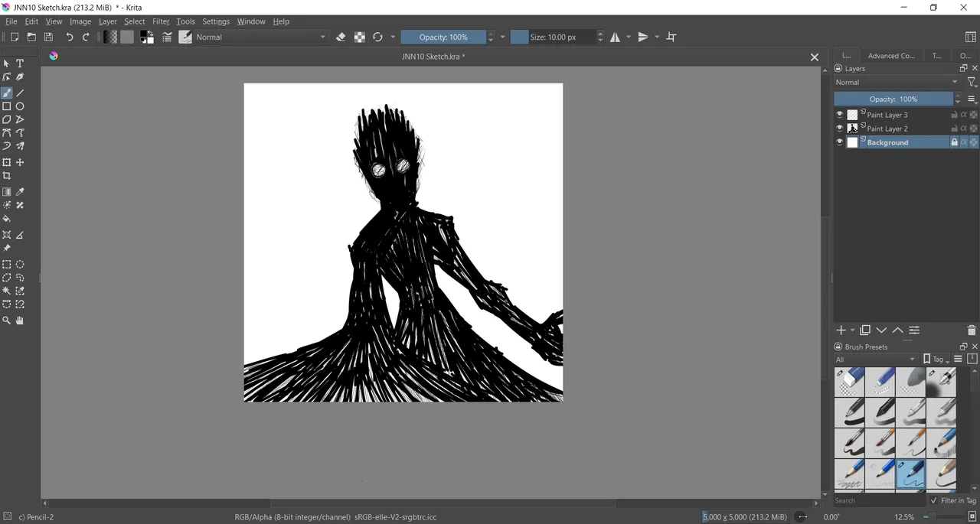Move layer down in stack

(881, 330)
